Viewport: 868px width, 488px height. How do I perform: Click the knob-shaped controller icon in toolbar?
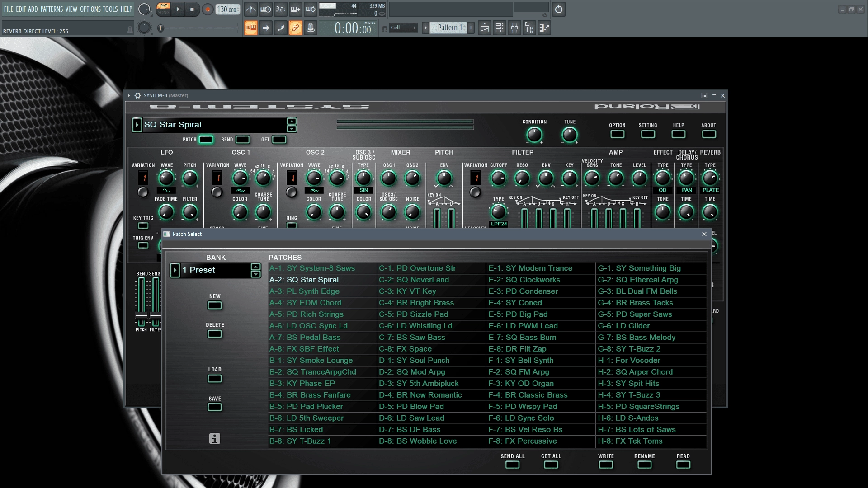click(x=311, y=28)
